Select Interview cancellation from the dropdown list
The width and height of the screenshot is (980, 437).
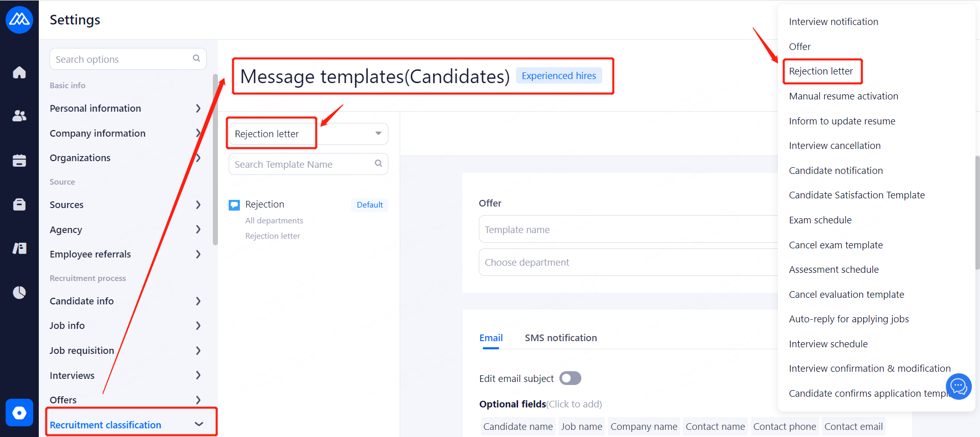[x=835, y=146]
